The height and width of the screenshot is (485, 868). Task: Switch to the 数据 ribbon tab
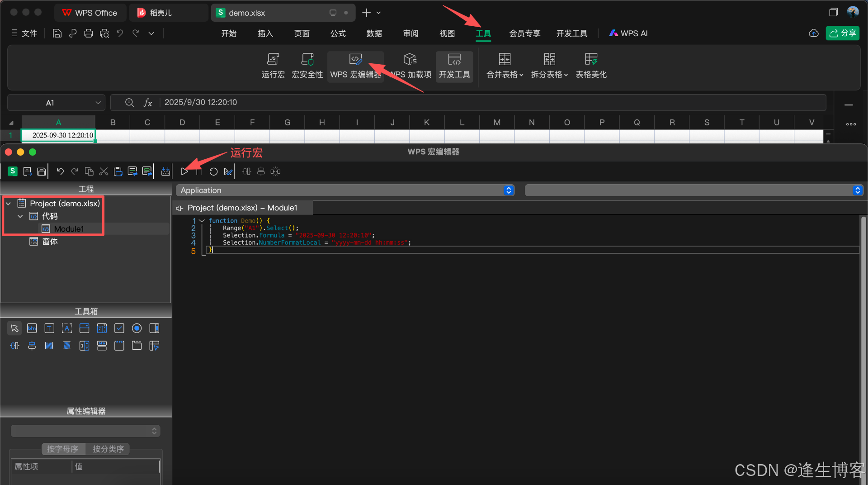tap(374, 33)
